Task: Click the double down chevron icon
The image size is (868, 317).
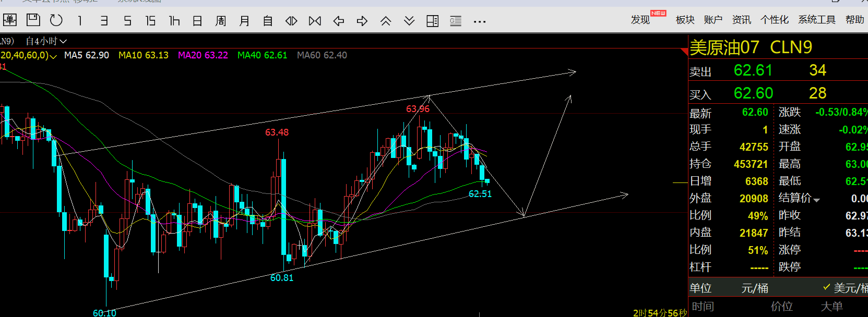Action: coord(409,21)
